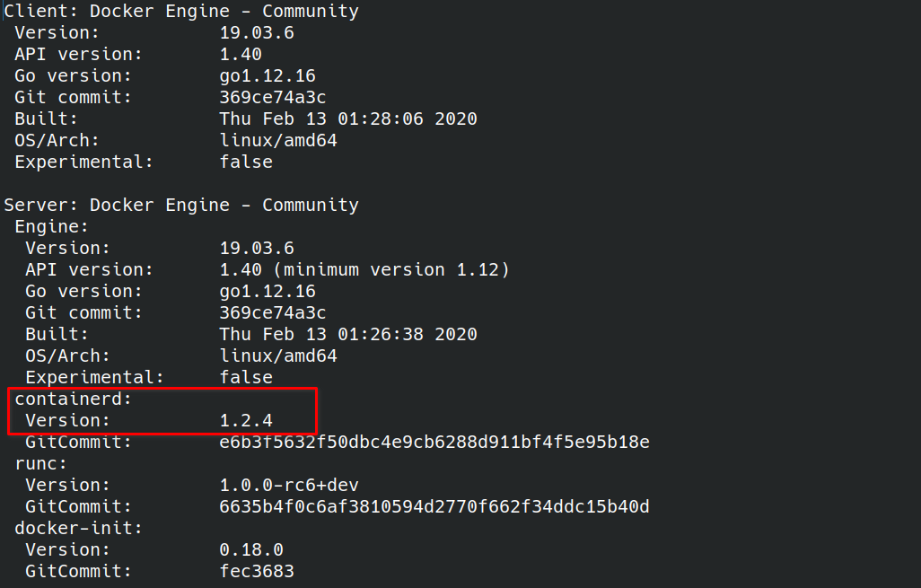The image size is (921, 588).
Task: Click client API version 1.40
Action: coord(241,55)
